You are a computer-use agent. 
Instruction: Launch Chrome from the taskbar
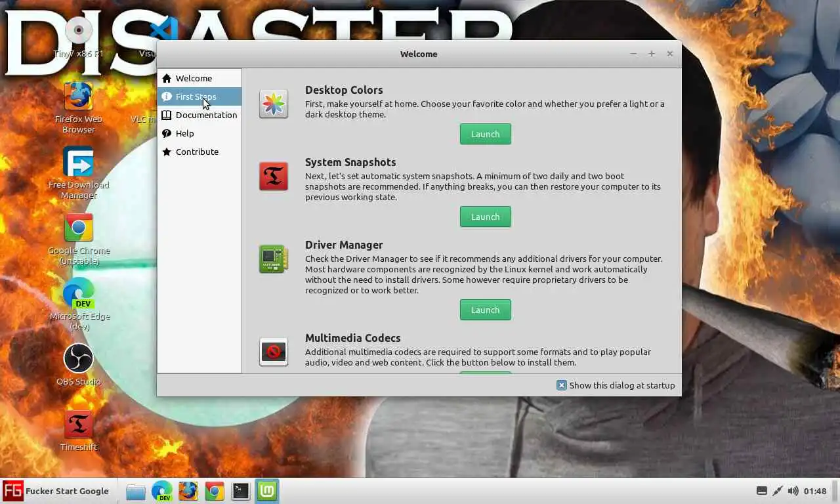(x=215, y=491)
